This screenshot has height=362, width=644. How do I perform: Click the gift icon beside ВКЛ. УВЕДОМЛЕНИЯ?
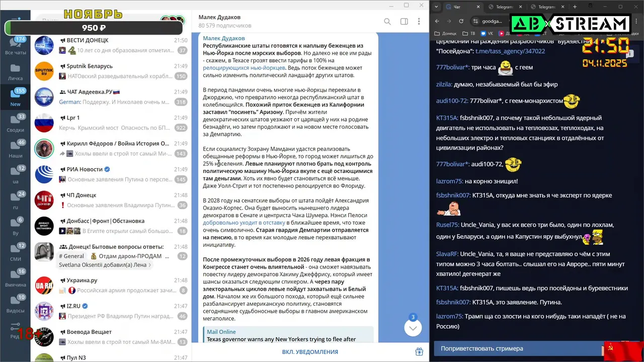(419, 352)
